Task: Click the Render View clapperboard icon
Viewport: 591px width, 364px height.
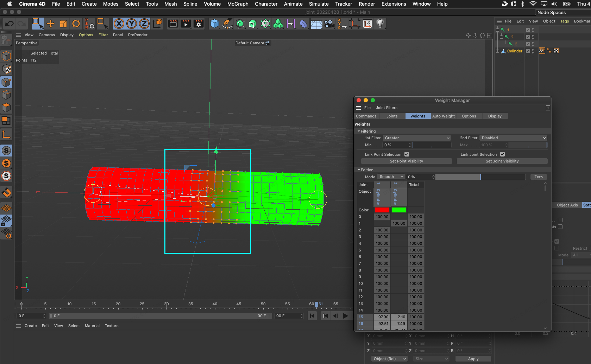Action: 173,24
